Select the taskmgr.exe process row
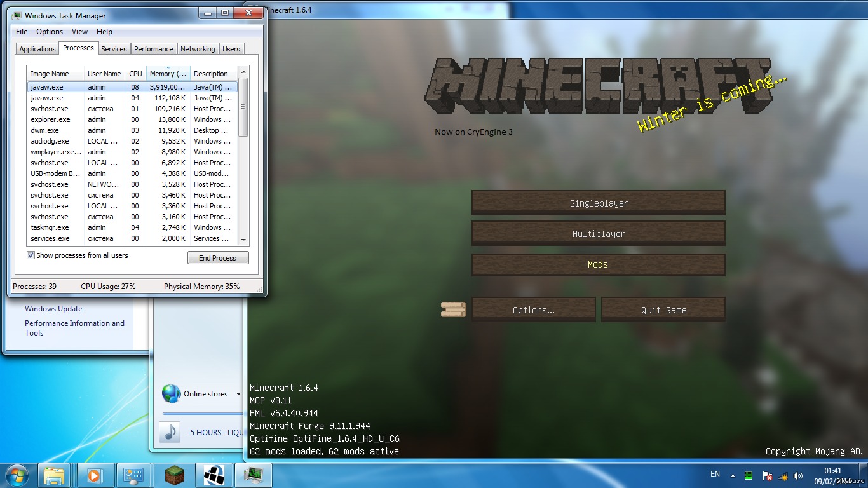The height and width of the screenshot is (488, 868). coord(132,227)
